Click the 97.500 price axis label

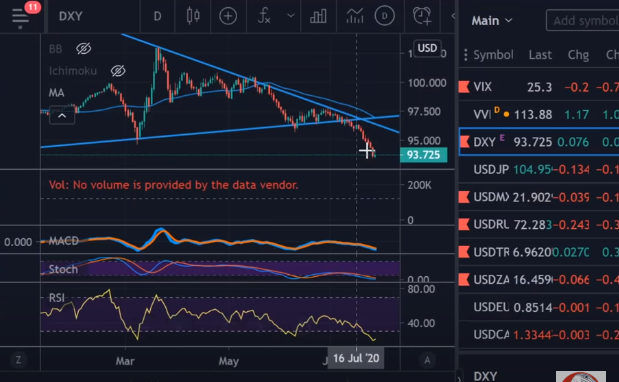[424, 112]
